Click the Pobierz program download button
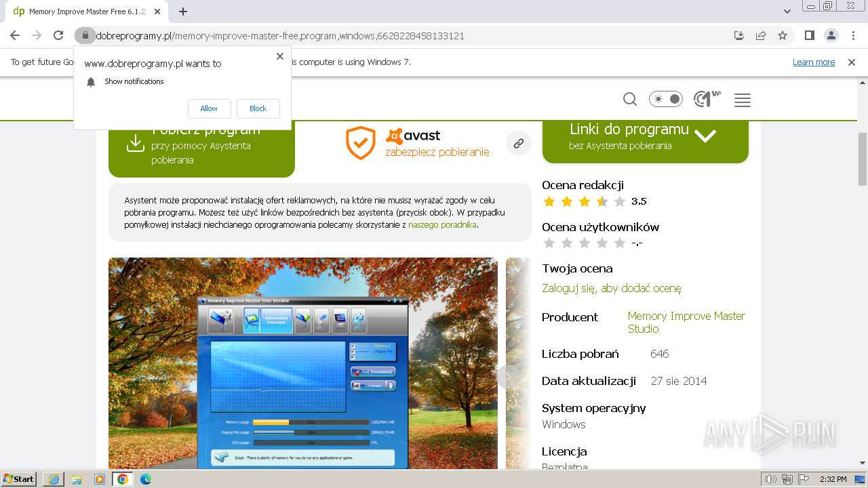The height and width of the screenshot is (488, 868). [201, 148]
